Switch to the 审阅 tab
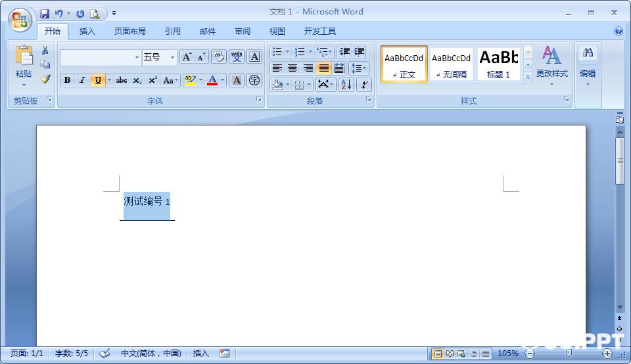Screen dimensions: 631x364 point(243,31)
